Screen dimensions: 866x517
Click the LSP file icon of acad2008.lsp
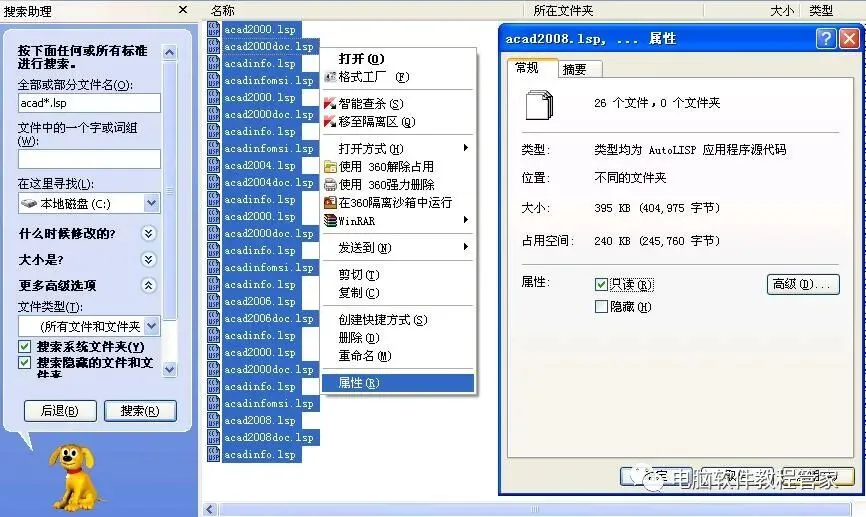(x=213, y=420)
